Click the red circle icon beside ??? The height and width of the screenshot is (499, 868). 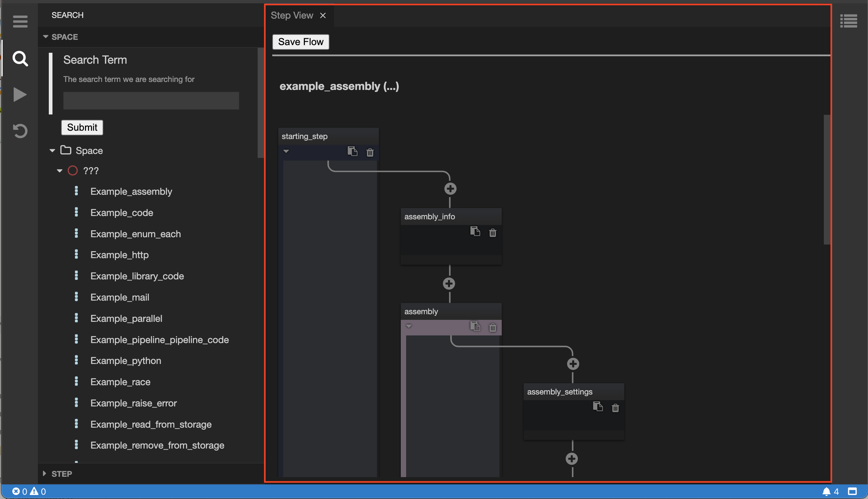(72, 170)
